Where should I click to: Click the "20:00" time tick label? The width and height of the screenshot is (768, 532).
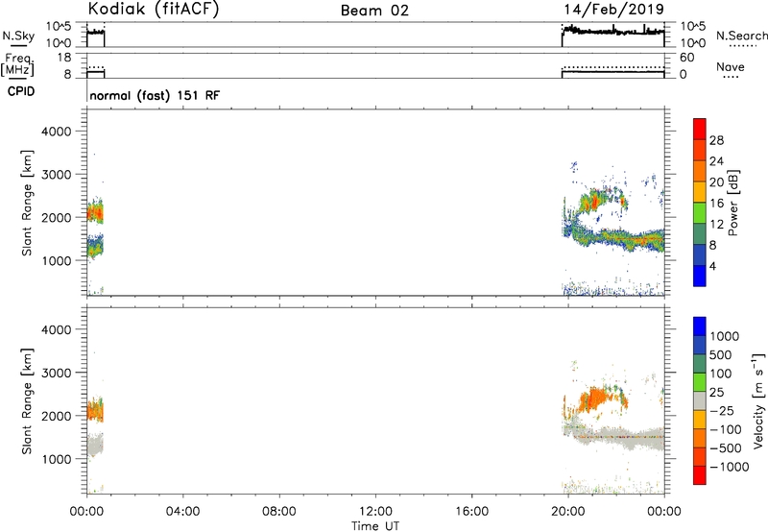[x=567, y=512]
